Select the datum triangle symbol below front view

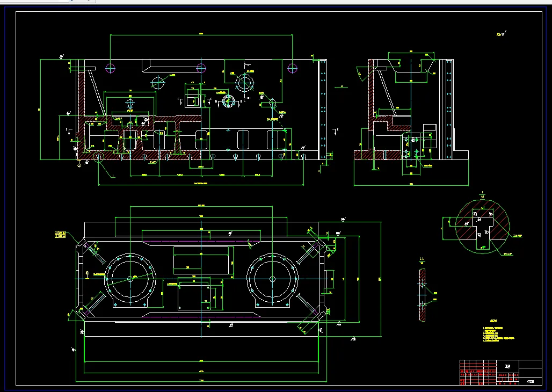click(x=79, y=163)
